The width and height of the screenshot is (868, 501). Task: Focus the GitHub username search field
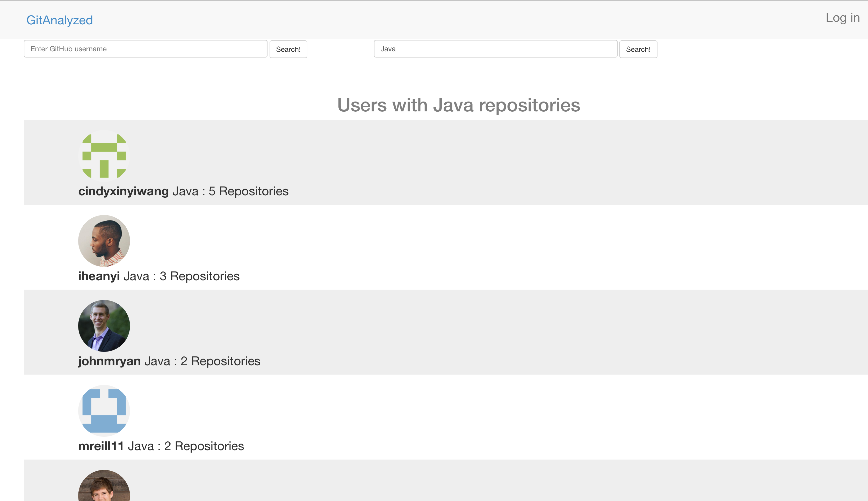point(146,49)
